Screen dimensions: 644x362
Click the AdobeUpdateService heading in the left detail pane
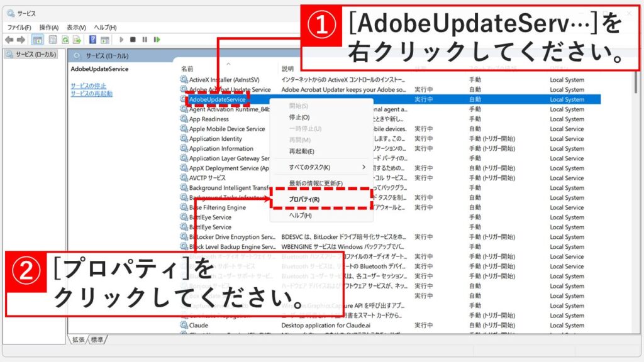click(x=99, y=69)
